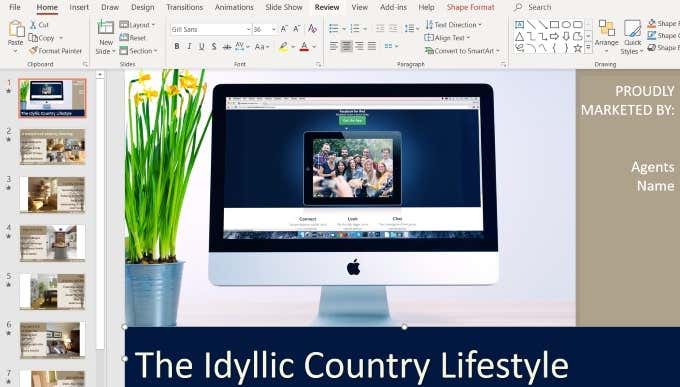Select slide 6 thumbnail
Screen dimensions: 680x387
(x=52, y=340)
